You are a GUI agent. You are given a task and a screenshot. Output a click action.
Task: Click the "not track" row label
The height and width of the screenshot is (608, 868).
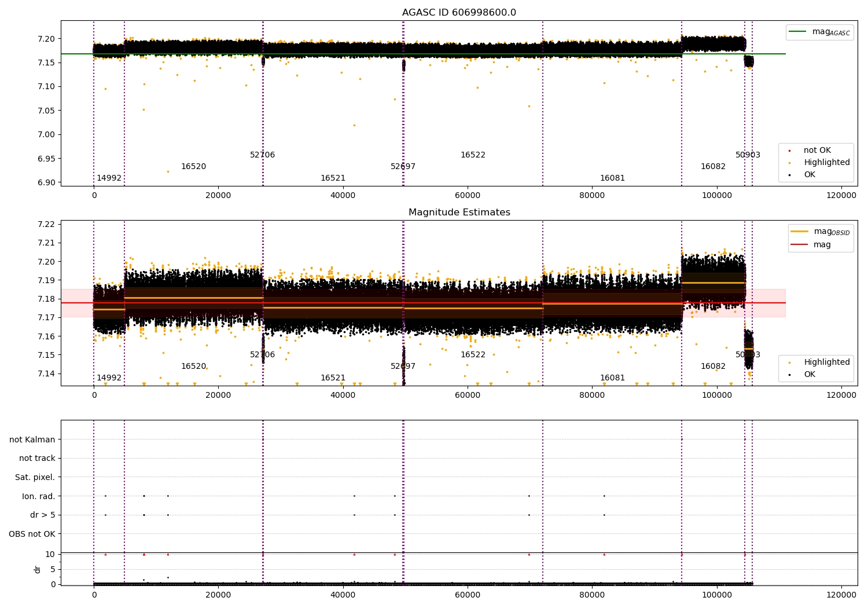tap(37, 459)
